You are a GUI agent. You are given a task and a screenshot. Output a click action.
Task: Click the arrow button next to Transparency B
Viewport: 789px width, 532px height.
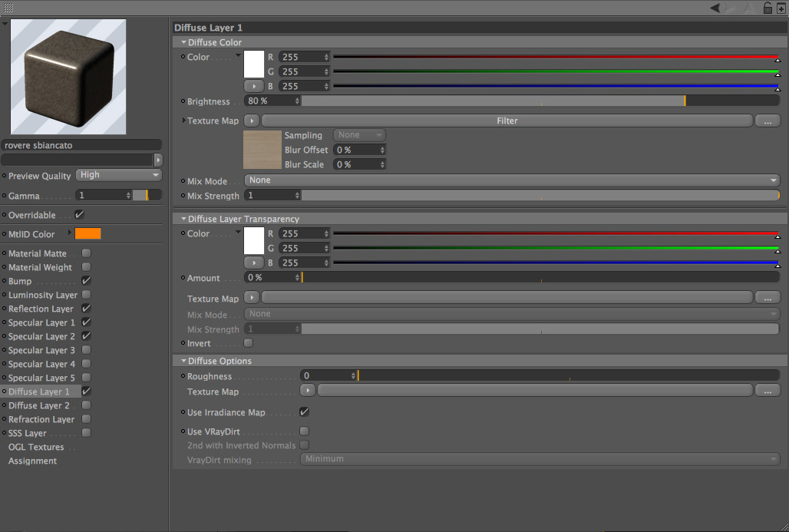(x=253, y=263)
